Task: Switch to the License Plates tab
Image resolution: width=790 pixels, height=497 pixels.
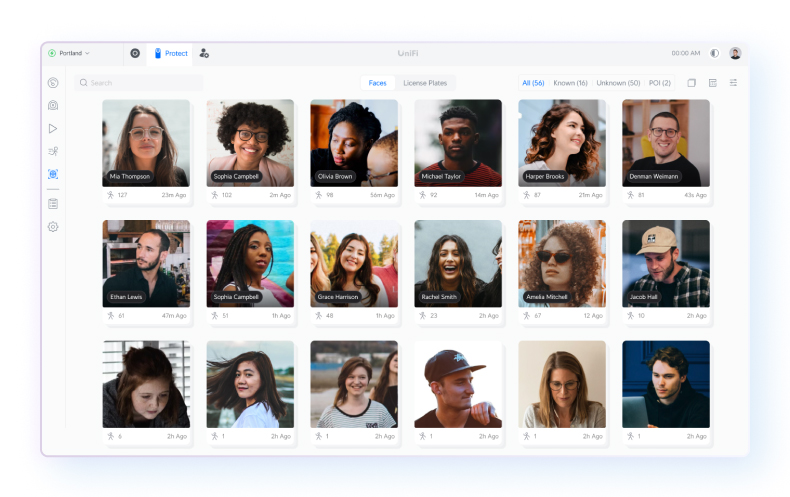Action: tap(425, 83)
